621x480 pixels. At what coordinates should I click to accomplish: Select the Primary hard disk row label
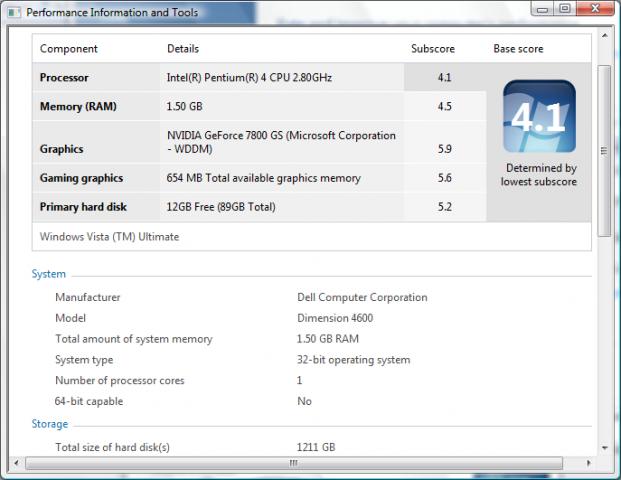click(x=83, y=207)
